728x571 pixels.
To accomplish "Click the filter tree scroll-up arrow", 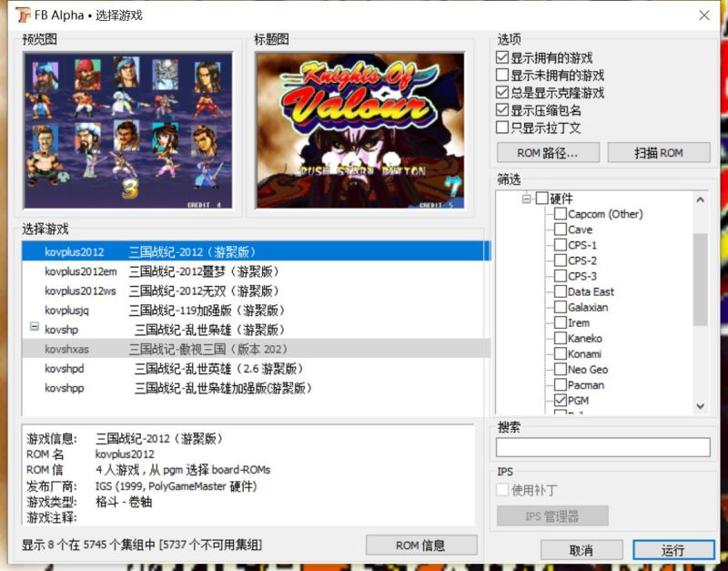I will coord(700,199).
